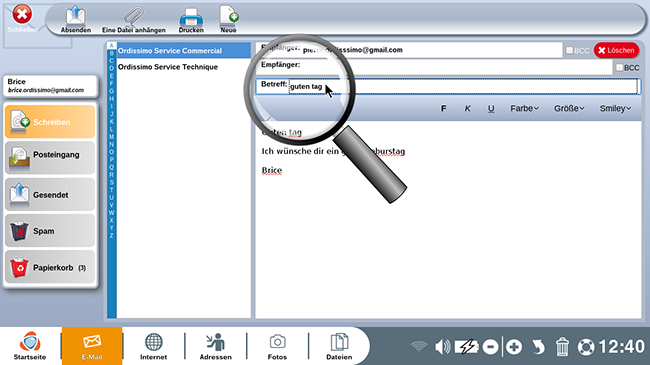Open the Smiley dropdown

[615, 108]
